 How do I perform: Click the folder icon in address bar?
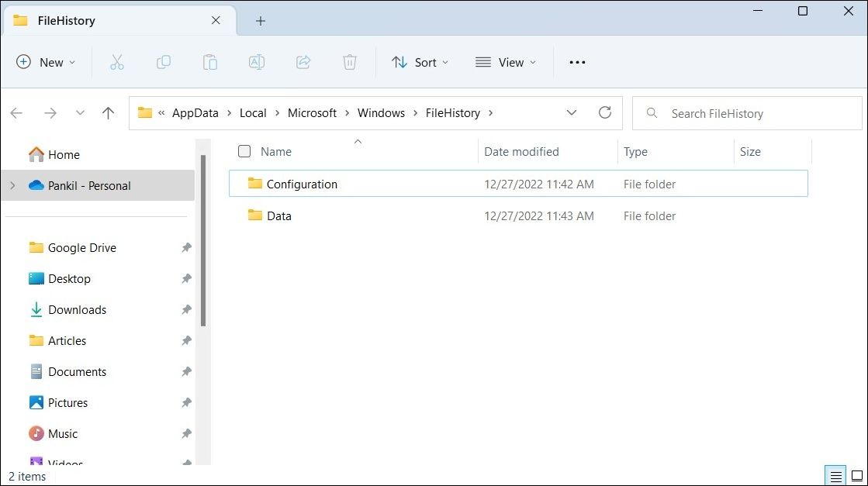pyautogui.click(x=145, y=113)
